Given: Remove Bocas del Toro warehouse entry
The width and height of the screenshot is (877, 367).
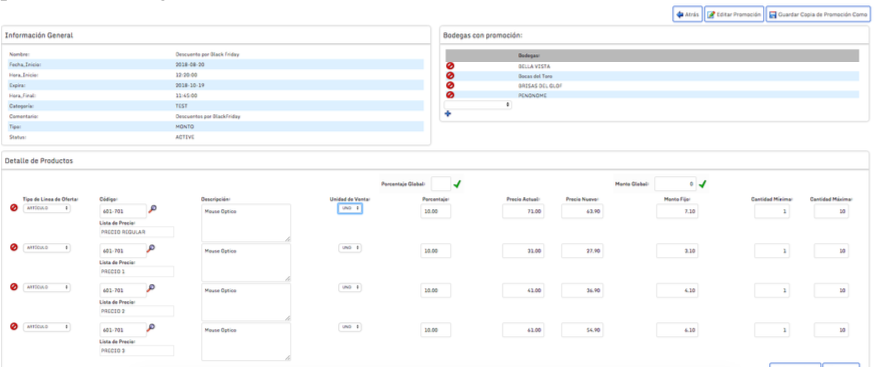Looking at the screenshot, I should 450,76.
